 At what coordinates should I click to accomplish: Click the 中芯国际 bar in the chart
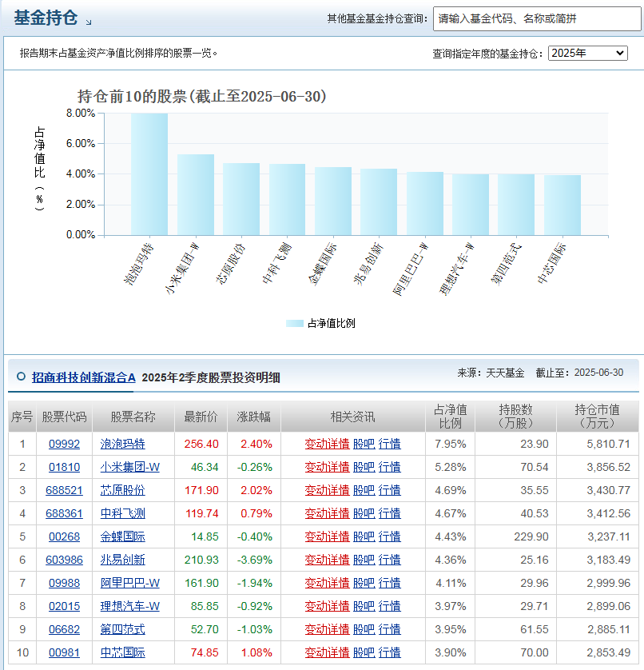pyautogui.click(x=563, y=205)
